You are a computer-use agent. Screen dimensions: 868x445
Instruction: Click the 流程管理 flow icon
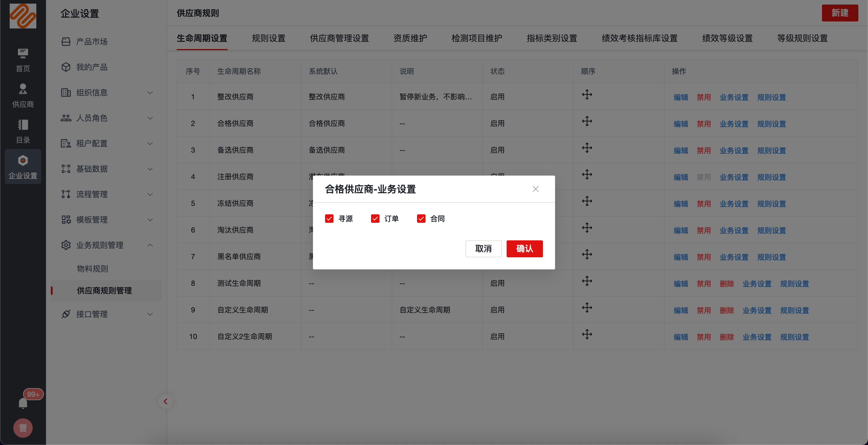point(66,194)
